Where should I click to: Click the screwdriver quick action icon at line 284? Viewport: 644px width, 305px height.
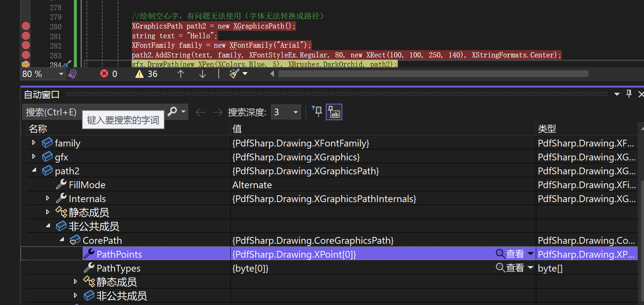tap(67, 64)
